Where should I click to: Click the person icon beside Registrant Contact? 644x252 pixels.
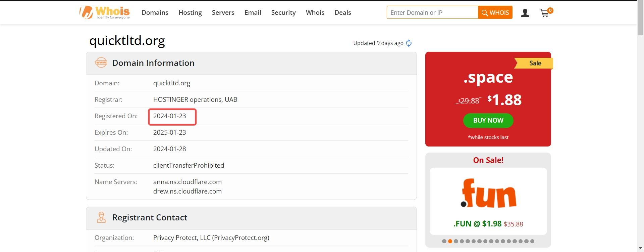[x=101, y=217]
